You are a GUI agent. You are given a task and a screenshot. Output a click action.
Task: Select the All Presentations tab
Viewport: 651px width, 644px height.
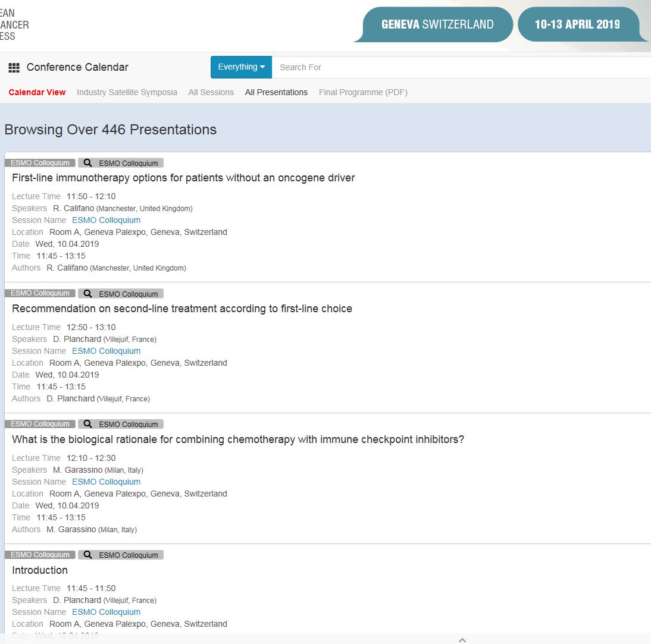pos(276,92)
